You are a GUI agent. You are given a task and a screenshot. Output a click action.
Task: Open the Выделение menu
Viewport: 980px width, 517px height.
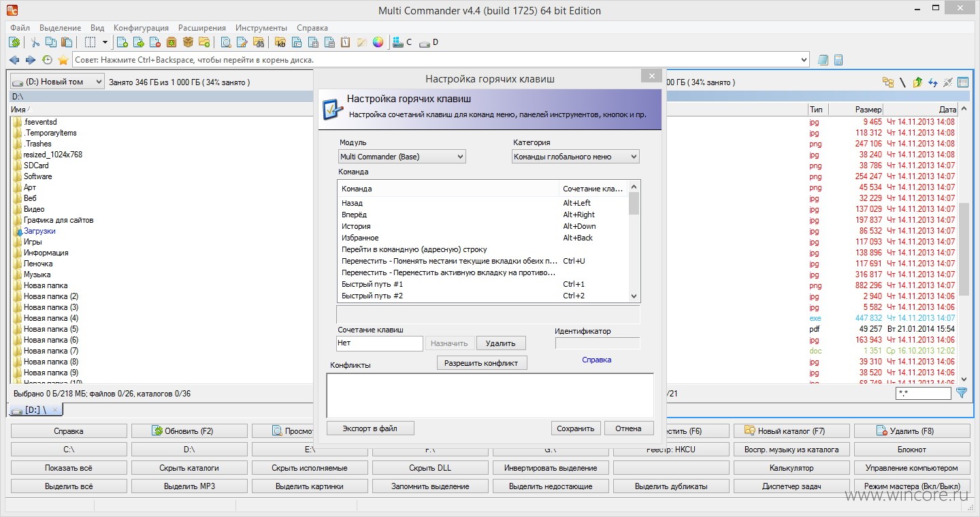tap(60, 28)
